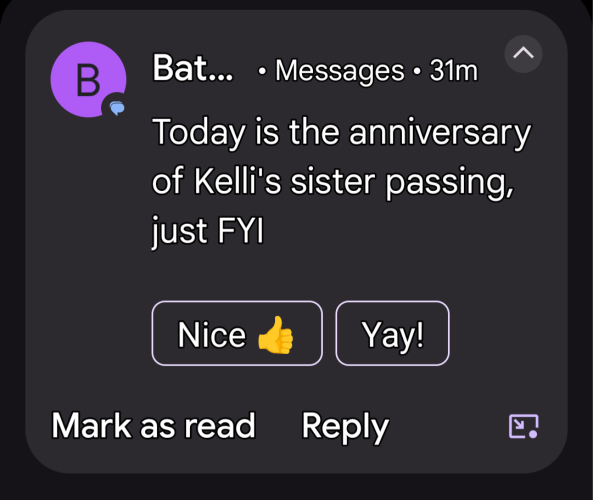Screen dimensions: 593x500
Task: Tap the 'of Kelli's sister passing' line
Action: pyautogui.click(x=333, y=182)
